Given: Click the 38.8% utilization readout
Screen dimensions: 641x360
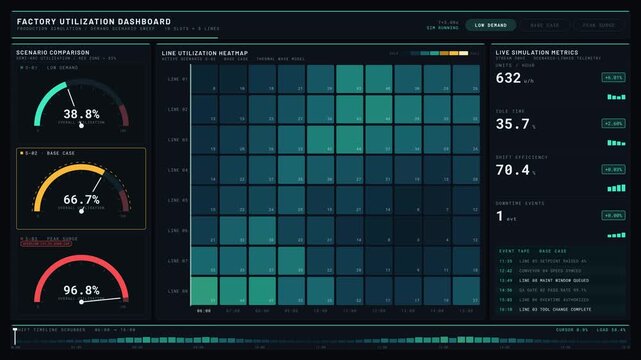Looking at the screenshot, I should [81, 114].
